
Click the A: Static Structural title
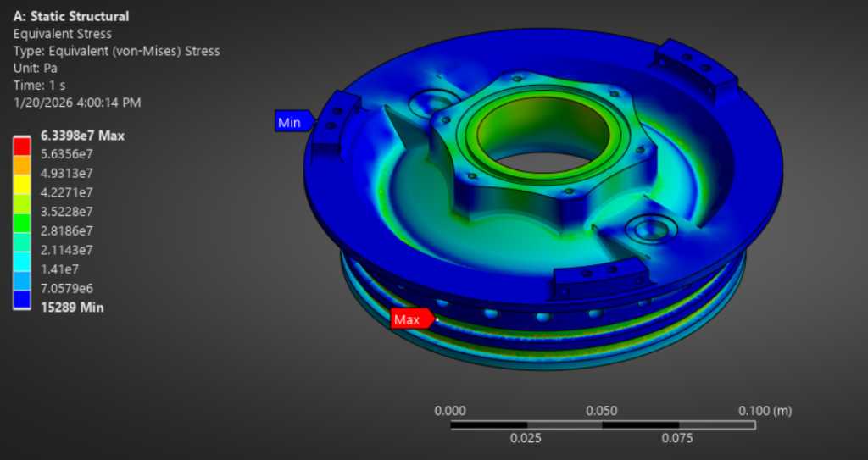pyautogui.click(x=71, y=16)
